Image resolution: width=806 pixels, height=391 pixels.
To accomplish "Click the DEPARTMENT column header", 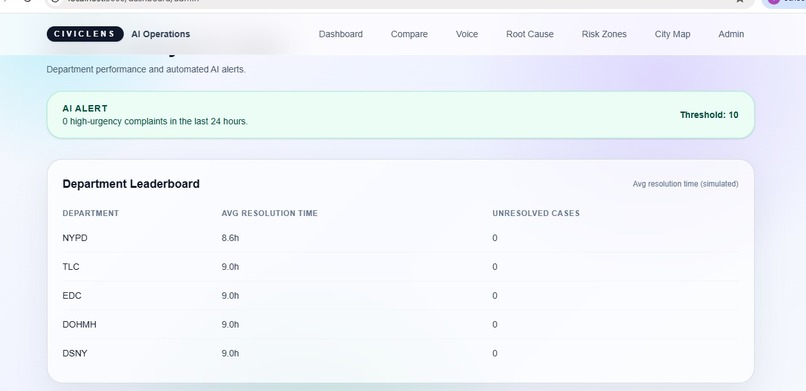I will click(x=90, y=213).
